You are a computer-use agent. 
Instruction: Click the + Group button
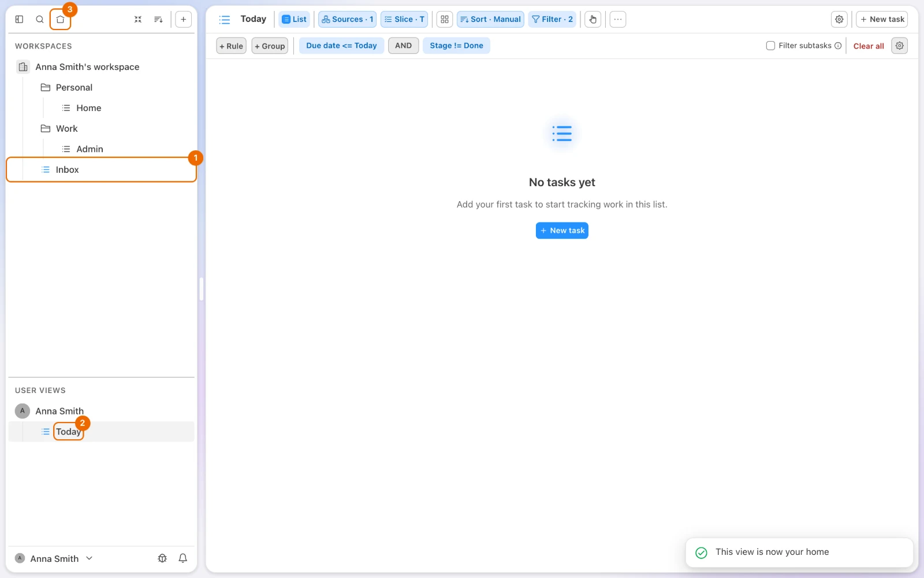tap(270, 46)
